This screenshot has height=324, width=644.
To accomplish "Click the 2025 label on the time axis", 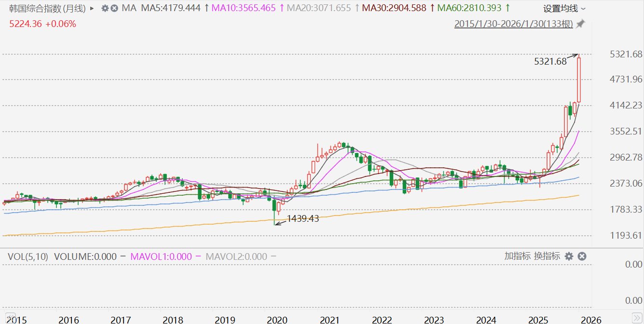I will click(x=538, y=319).
